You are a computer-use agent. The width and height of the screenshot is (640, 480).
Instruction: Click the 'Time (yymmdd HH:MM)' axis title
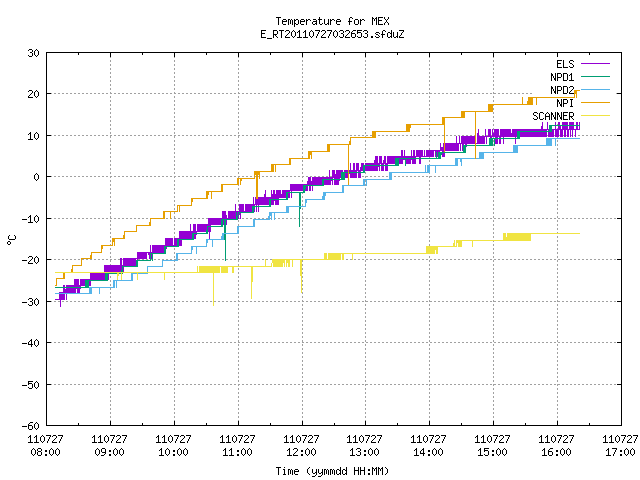pos(332,471)
